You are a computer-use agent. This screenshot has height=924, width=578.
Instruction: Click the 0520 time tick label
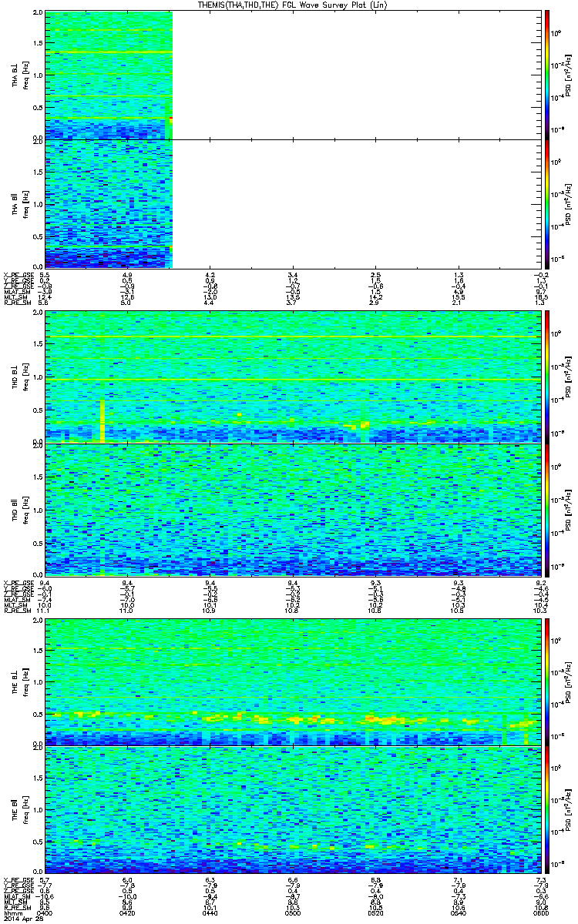pyautogui.click(x=375, y=914)
